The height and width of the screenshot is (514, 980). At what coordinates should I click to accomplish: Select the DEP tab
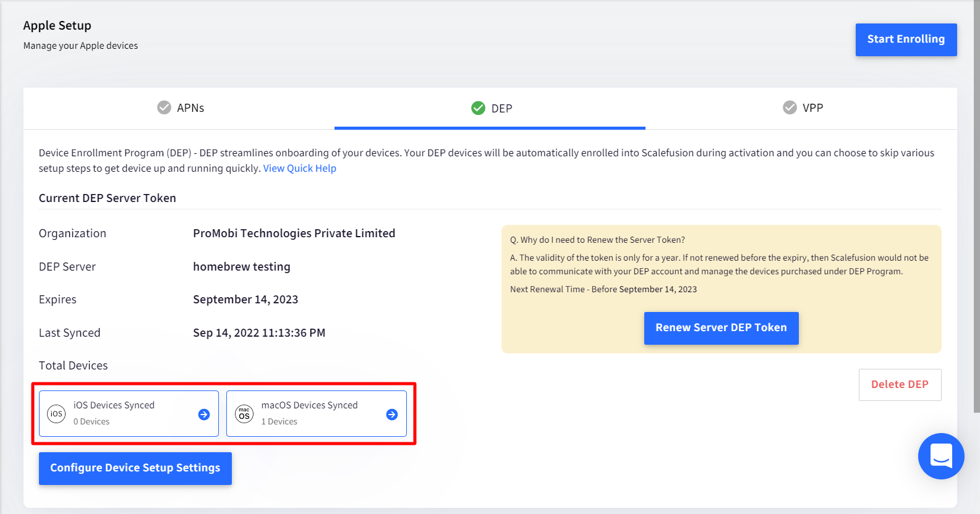coord(490,108)
